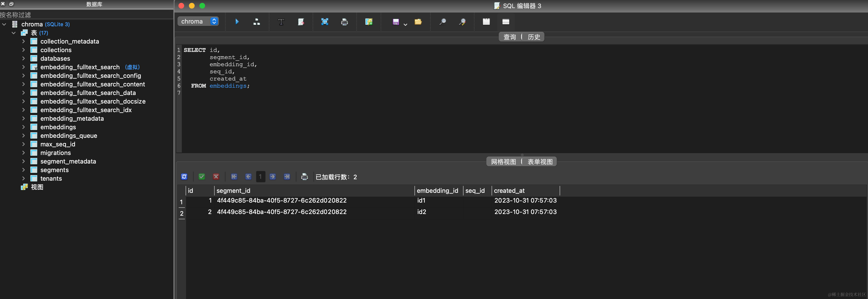Switch to the 历史 history tab
The width and height of the screenshot is (868, 299).
(x=533, y=37)
